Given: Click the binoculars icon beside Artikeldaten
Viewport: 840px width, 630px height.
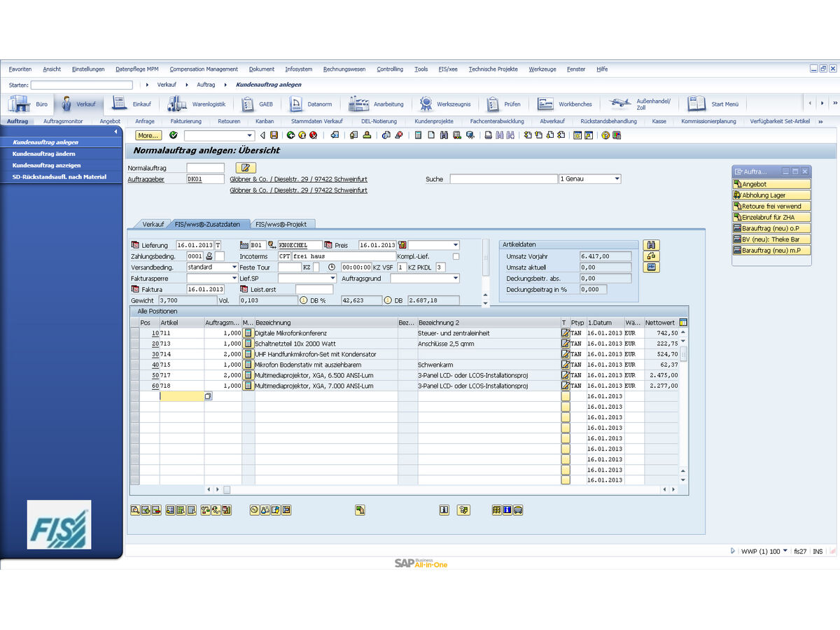Looking at the screenshot, I should pyautogui.click(x=652, y=245).
